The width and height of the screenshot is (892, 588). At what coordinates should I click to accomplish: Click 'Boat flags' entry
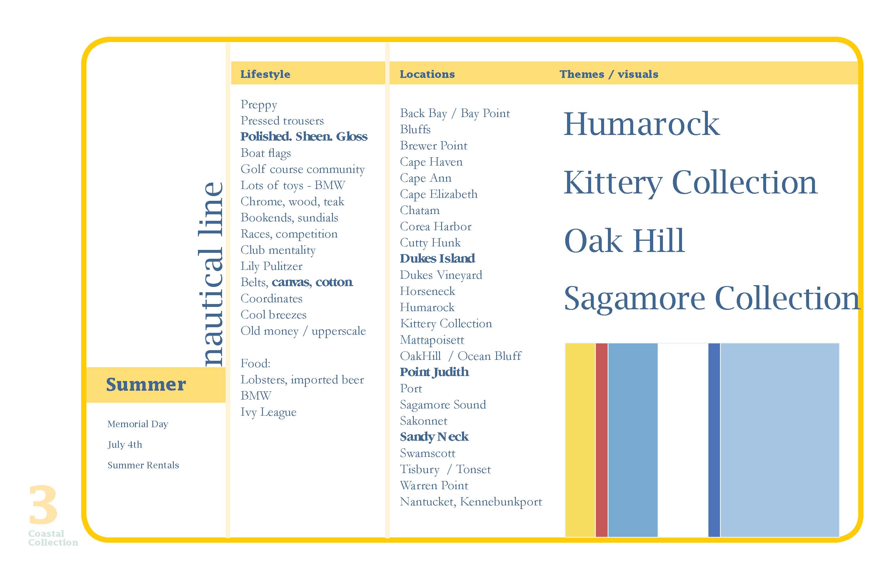click(266, 153)
